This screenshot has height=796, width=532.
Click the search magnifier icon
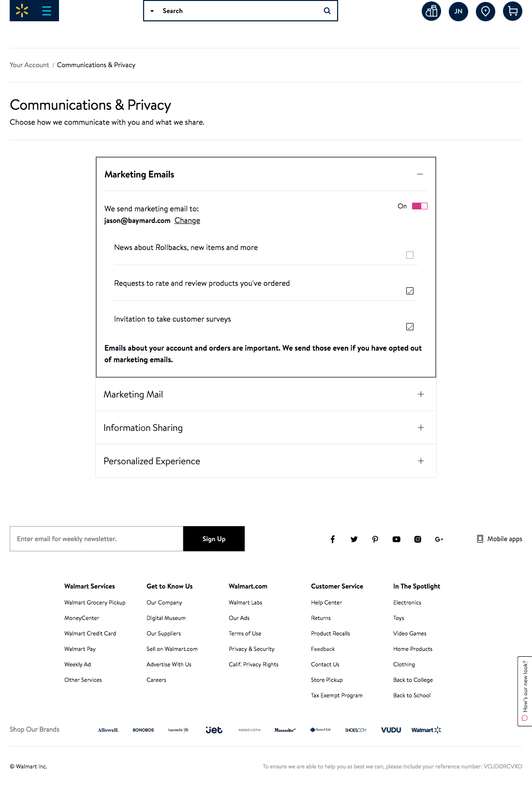coord(327,11)
